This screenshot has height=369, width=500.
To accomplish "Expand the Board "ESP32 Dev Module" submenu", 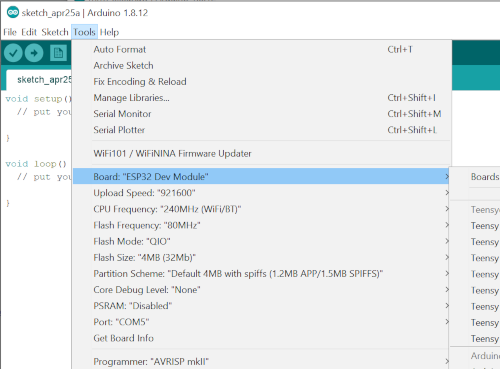I will [x=261, y=176].
